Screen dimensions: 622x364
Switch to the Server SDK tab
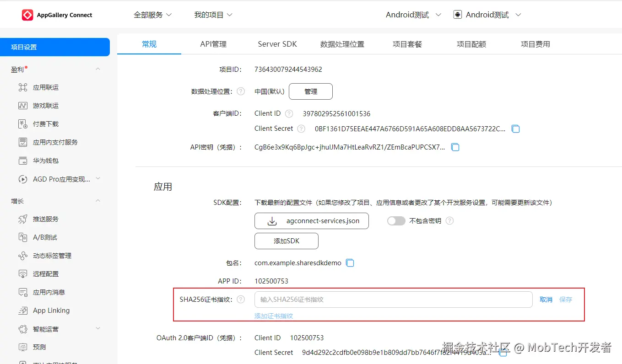click(277, 44)
